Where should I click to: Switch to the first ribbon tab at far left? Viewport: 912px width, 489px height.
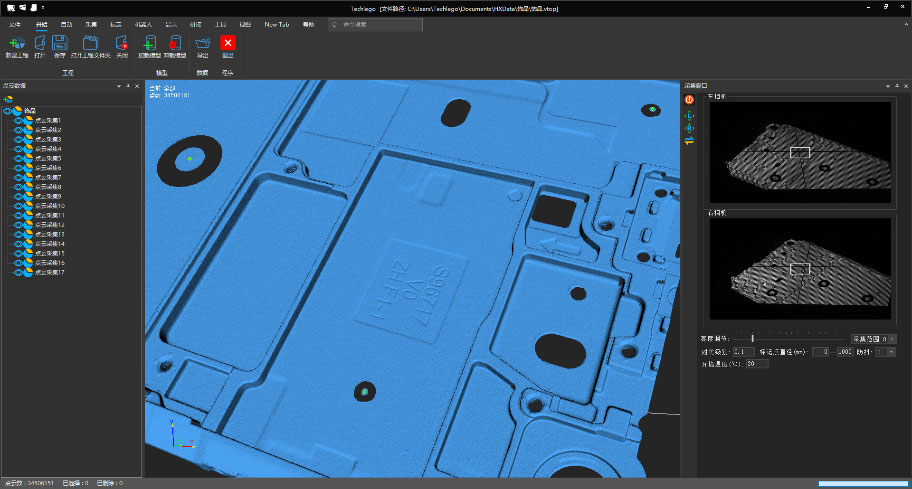tap(15, 23)
